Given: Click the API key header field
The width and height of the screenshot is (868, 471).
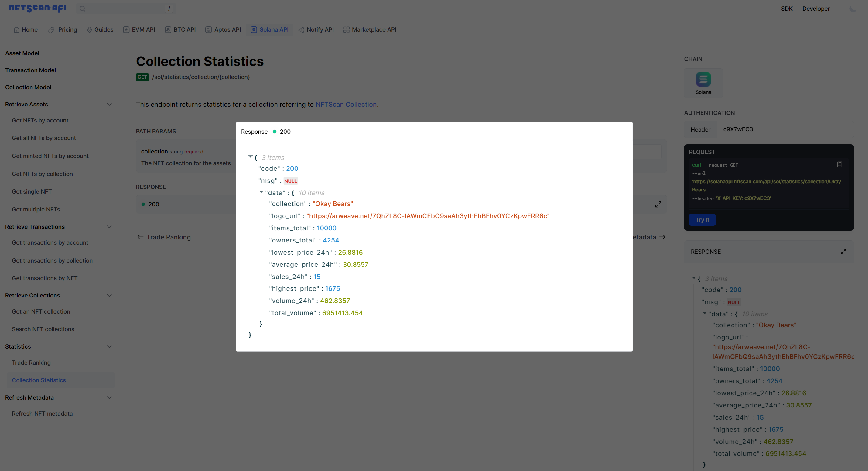Looking at the screenshot, I should coord(785,129).
